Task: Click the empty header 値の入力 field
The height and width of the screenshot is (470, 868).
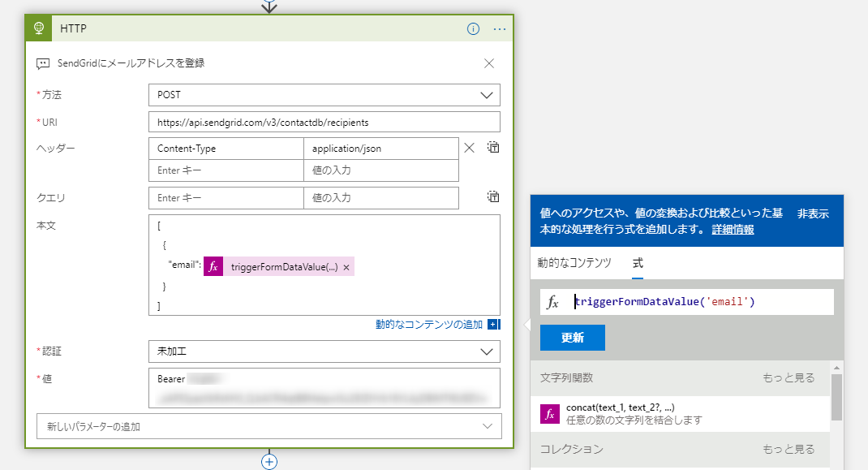Action: click(381, 170)
